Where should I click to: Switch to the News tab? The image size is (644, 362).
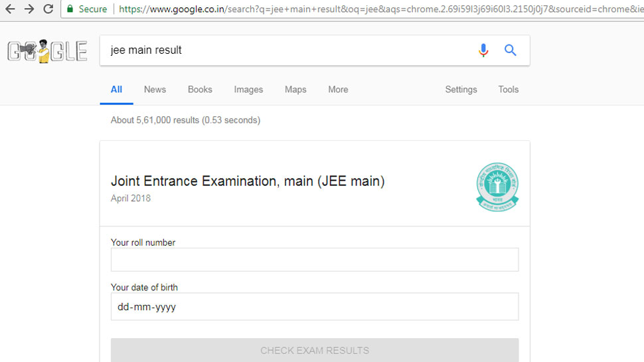tap(155, 90)
